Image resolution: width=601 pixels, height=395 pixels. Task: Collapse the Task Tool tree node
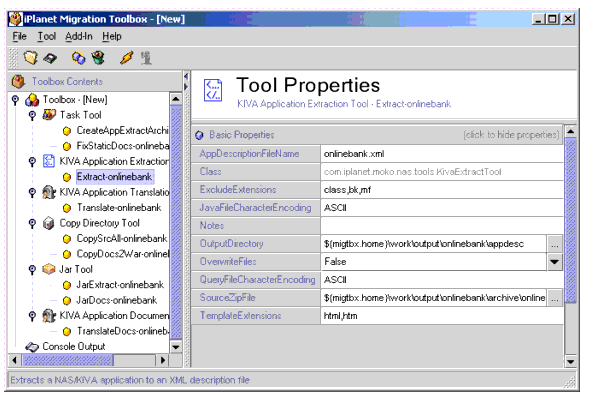(x=33, y=115)
